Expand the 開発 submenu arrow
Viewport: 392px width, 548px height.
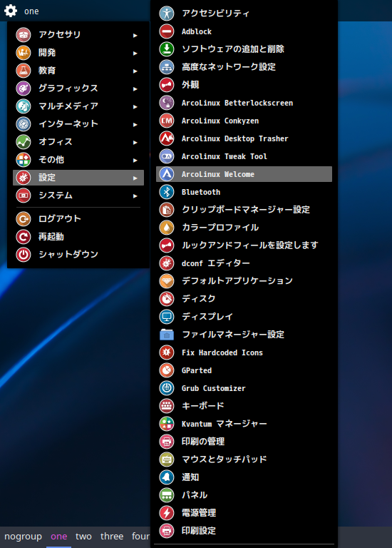(x=135, y=53)
